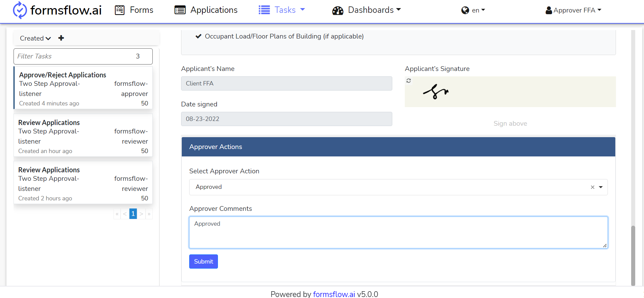The height and width of the screenshot is (298, 644).
Task: Click the Applicant's Signature pad
Action: coord(510,92)
